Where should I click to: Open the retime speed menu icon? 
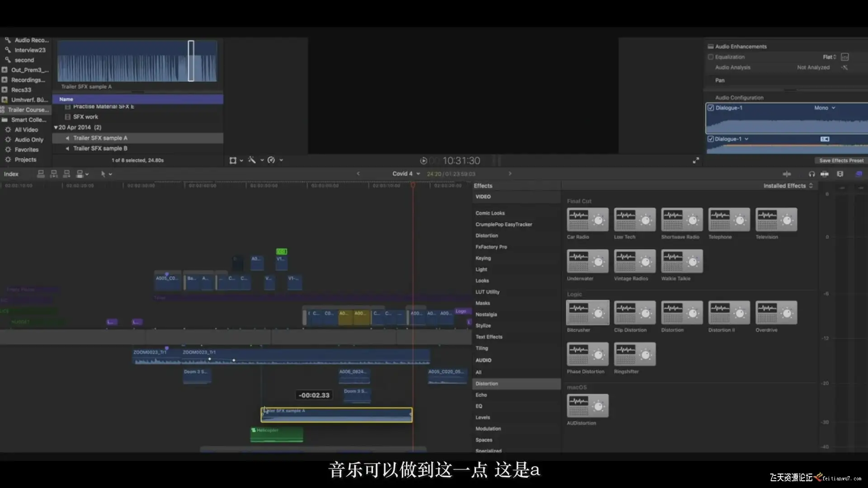point(271,160)
